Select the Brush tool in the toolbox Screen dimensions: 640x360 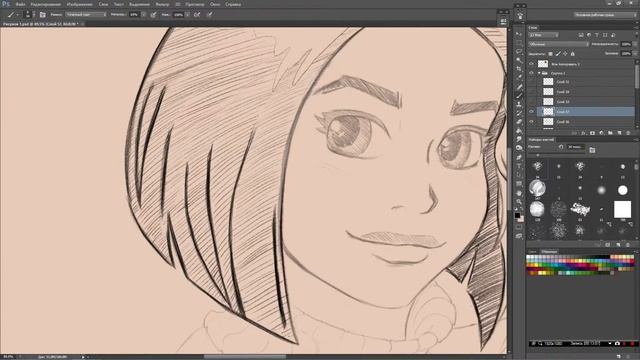(519, 96)
